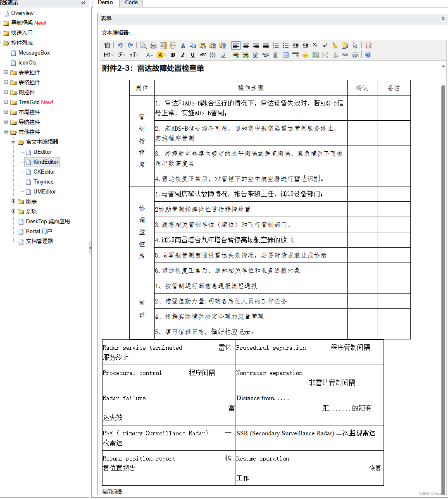Screen dimensions: 448x499
Task: Expand the 表单控件 tree node
Action: click(6, 72)
